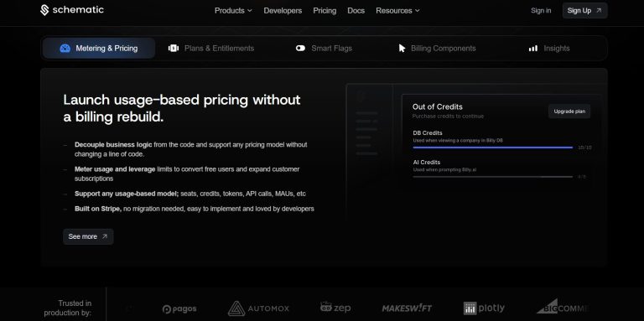This screenshot has height=321, width=644.
Task: Open the Docs link
Action: coord(356,11)
